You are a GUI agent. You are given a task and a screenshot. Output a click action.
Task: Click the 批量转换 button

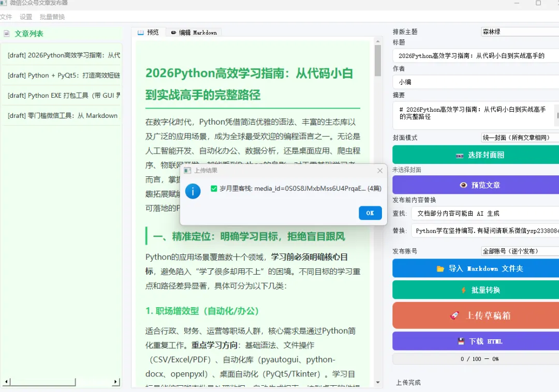coord(476,290)
